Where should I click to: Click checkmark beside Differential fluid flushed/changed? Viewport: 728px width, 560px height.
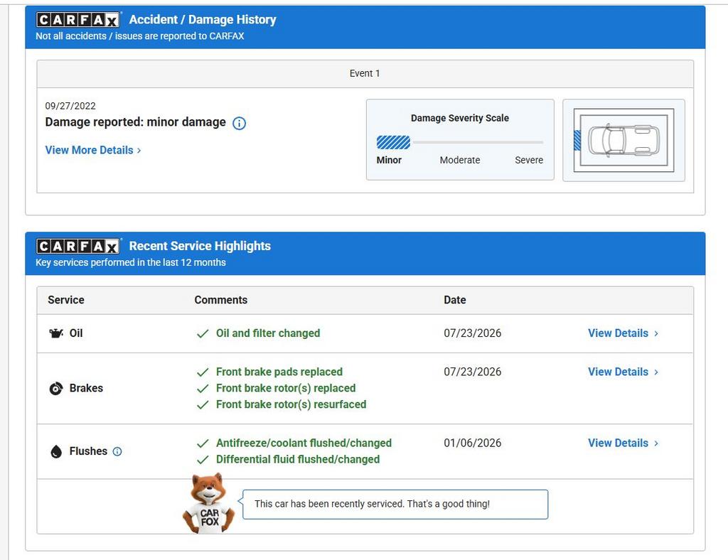click(203, 460)
